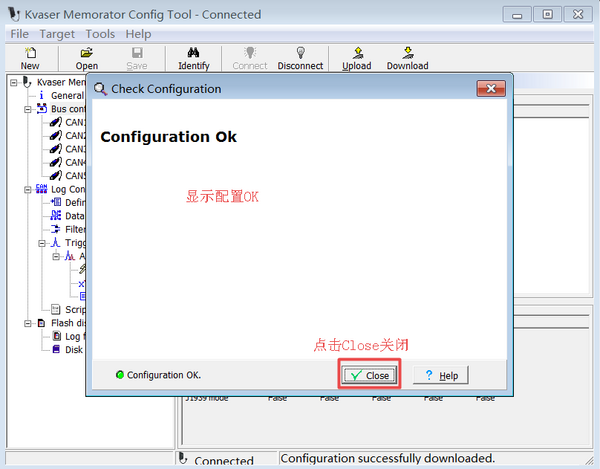Click the General info icon in tree
600x469 pixels.
42,96
